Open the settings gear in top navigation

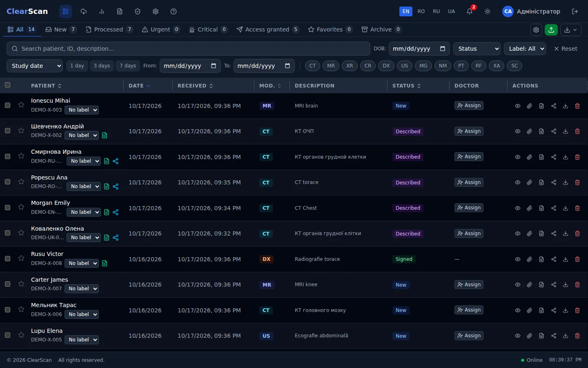[156, 11]
